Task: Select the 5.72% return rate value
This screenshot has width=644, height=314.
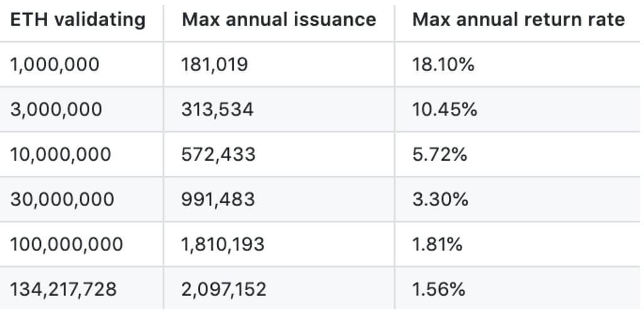Action: [440, 154]
